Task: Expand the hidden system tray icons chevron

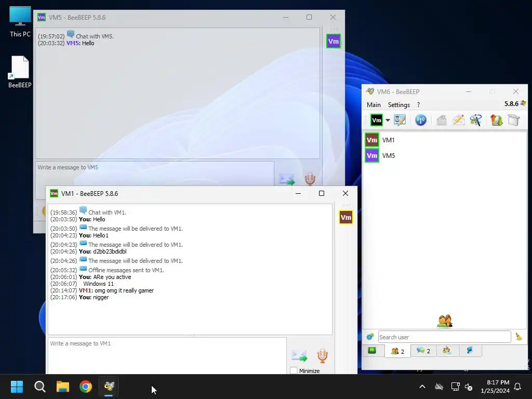Action: (x=422, y=387)
